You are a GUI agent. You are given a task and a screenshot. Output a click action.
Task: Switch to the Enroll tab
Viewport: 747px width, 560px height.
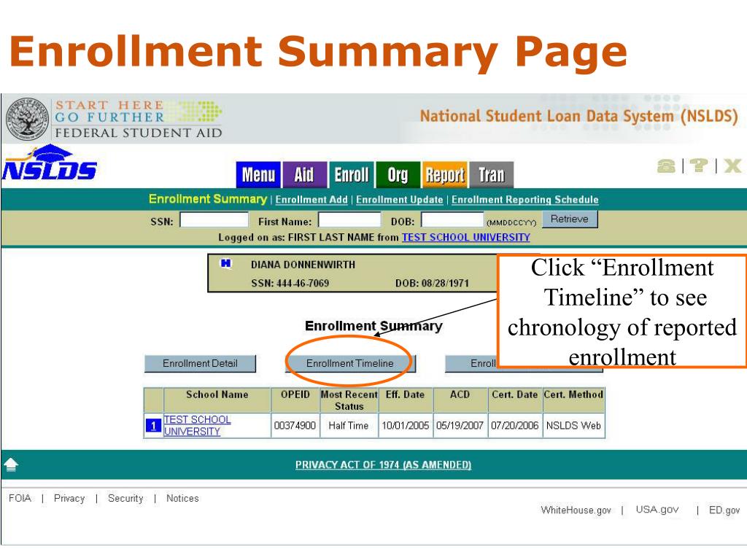coord(352,175)
